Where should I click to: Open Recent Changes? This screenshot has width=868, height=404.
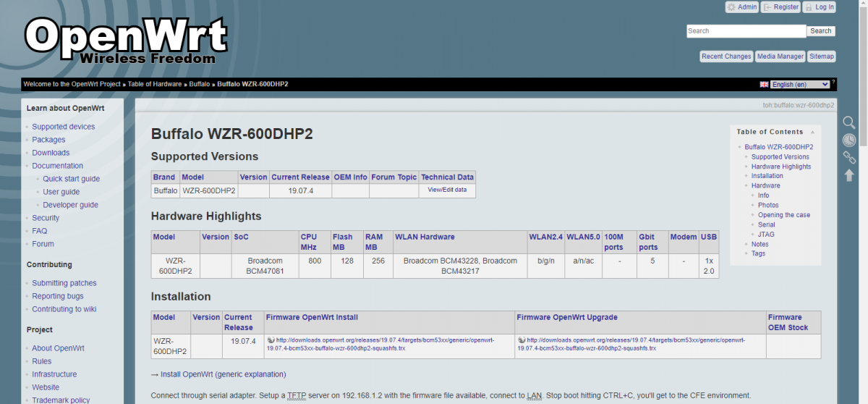click(726, 56)
